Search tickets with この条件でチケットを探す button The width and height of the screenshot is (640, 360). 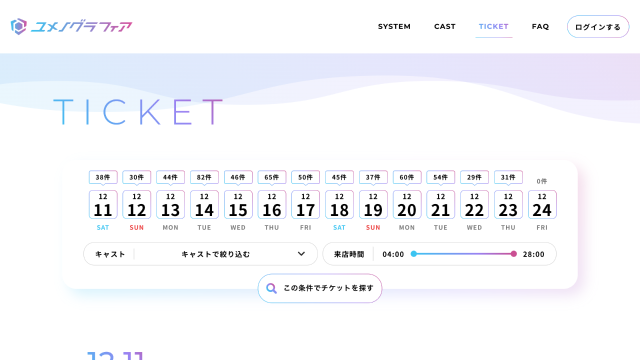click(320, 288)
